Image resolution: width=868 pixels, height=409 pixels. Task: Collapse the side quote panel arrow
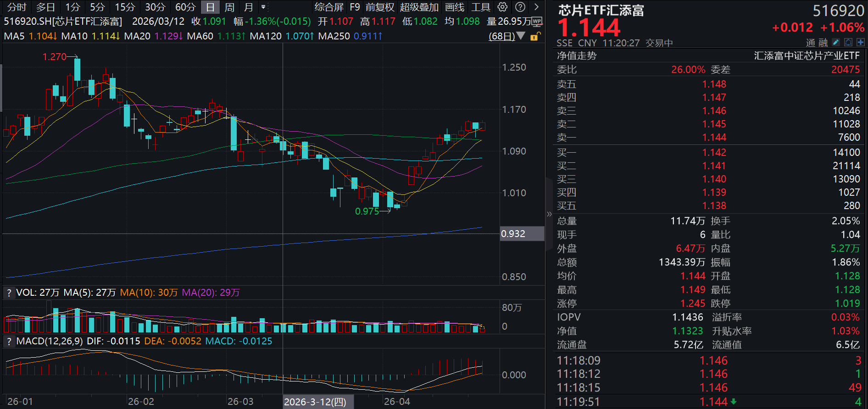[549, 214]
